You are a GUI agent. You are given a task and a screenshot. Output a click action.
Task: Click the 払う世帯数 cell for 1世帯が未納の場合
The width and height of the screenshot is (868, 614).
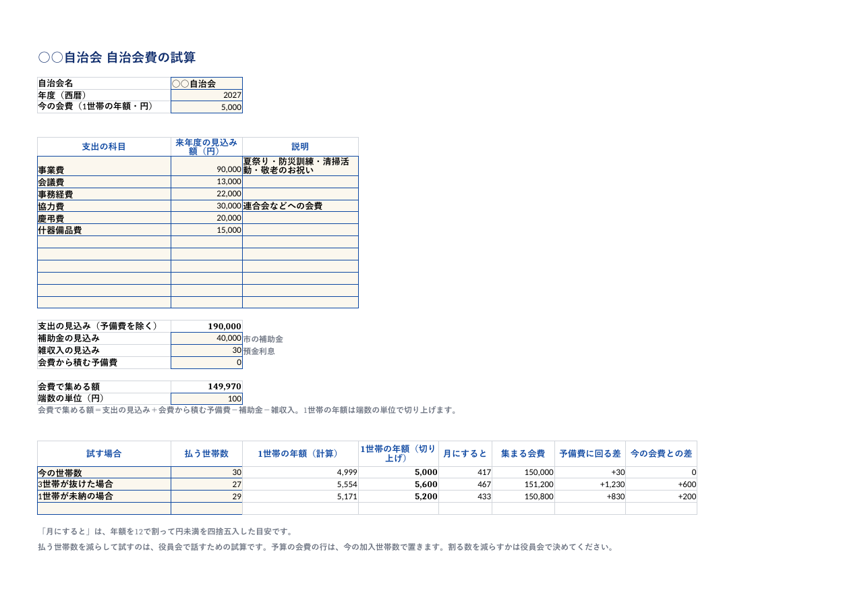click(206, 497)
